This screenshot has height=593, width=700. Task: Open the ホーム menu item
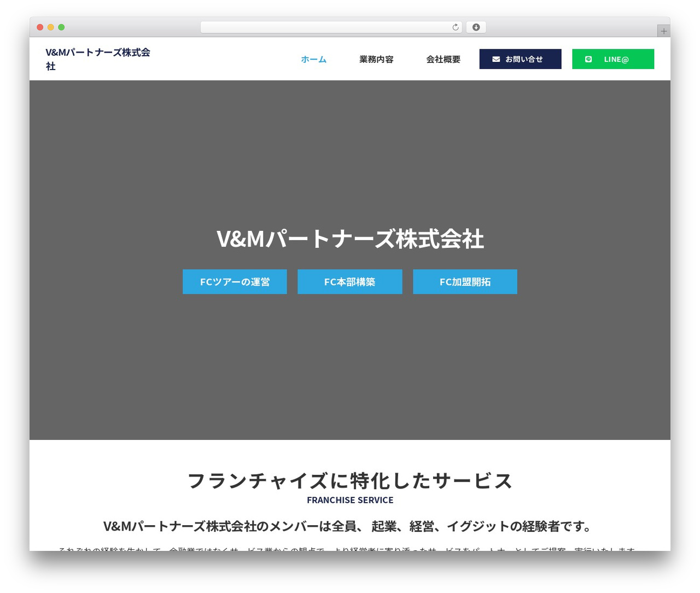[313, 59]
